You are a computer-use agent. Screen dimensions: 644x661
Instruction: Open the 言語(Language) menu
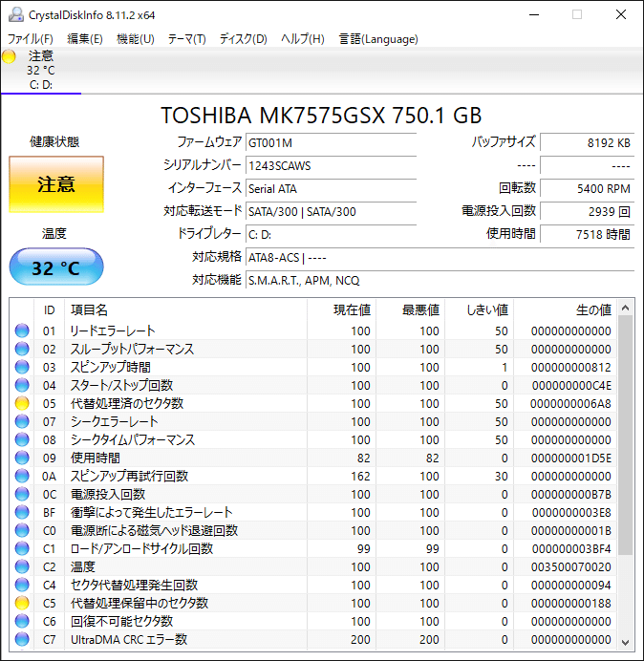click(378, 39)
